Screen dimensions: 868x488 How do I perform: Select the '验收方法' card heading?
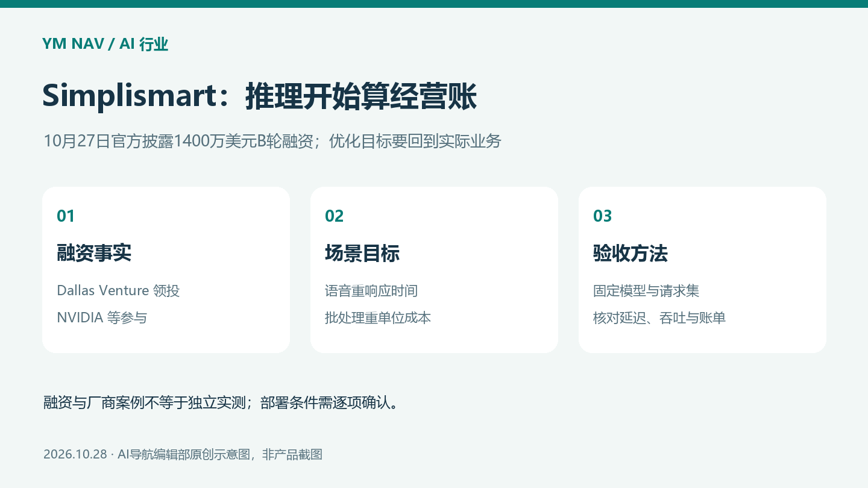(631, 254)
